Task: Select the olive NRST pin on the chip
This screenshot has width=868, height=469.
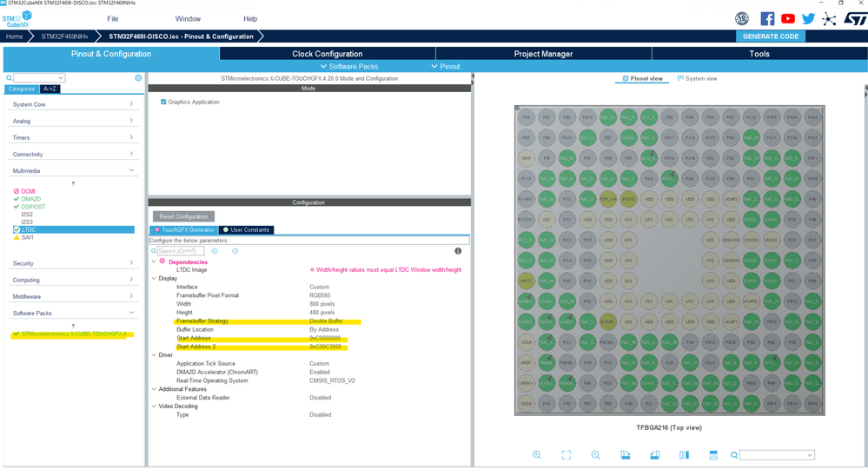Action: click(x=526, y=281)
